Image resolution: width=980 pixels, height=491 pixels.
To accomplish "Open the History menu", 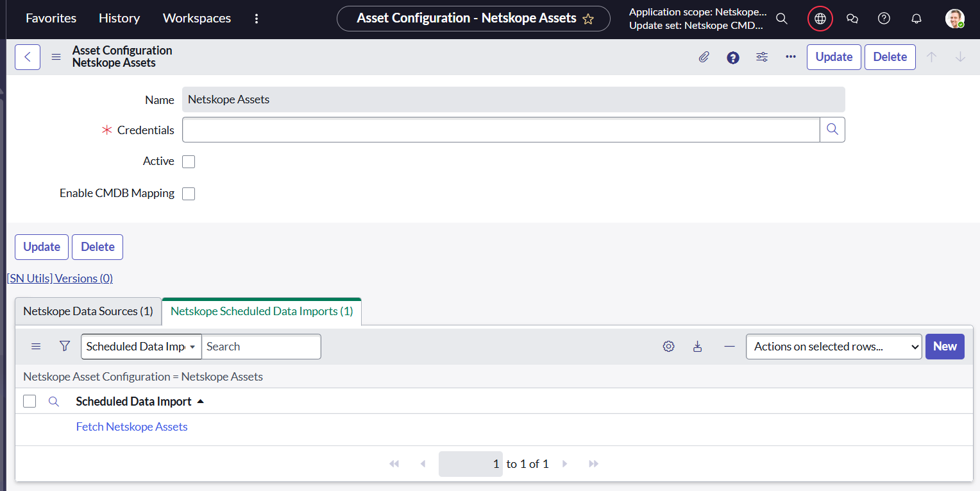I will [x=119, y=19].
